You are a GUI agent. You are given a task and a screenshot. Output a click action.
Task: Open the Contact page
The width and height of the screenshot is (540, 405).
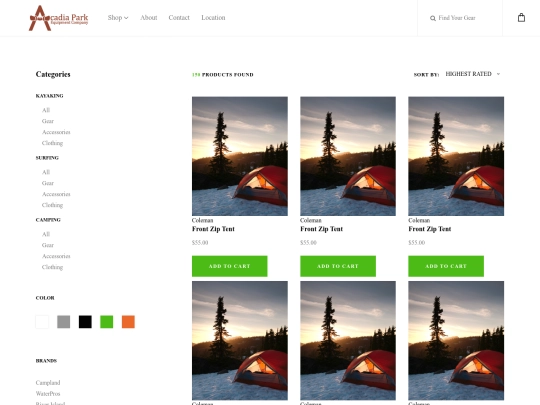click(x=179, y=18)
